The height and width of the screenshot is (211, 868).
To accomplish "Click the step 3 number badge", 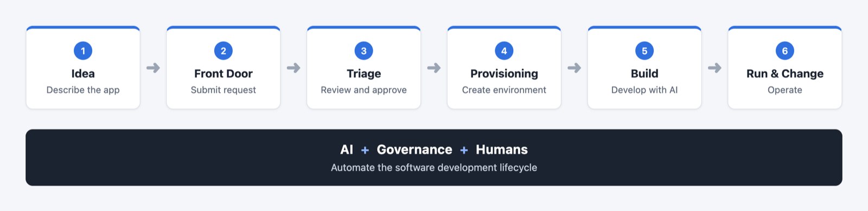I will pyautogui.click(x=363, y=51).
